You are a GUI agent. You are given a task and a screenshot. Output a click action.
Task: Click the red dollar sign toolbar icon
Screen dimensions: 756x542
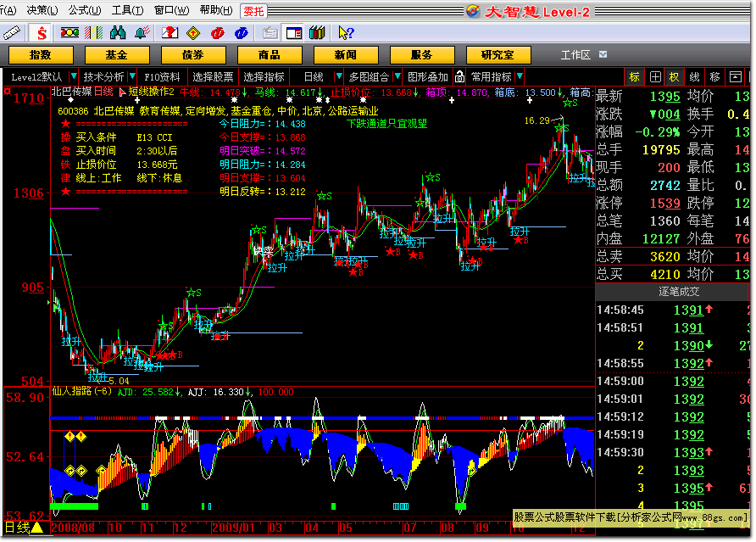click(x=42, y=33)
